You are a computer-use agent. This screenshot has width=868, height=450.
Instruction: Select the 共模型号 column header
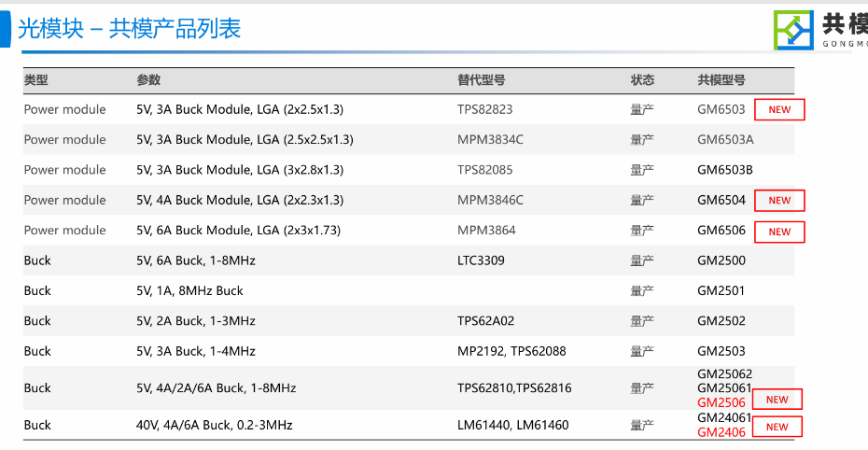point(721,80)
